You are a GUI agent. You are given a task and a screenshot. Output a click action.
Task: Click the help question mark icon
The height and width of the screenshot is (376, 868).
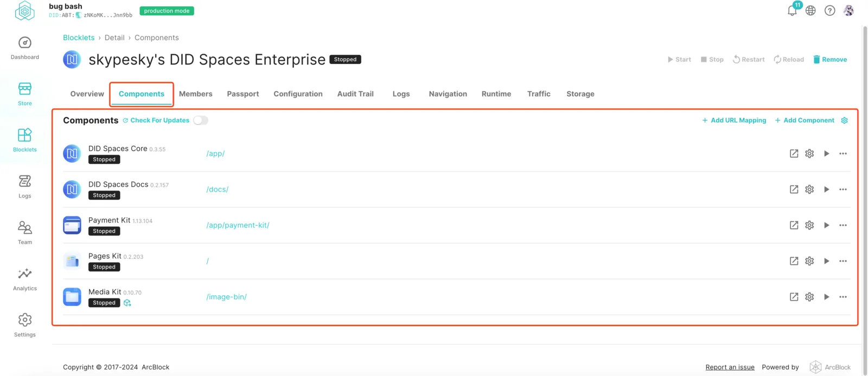[829, 10]
